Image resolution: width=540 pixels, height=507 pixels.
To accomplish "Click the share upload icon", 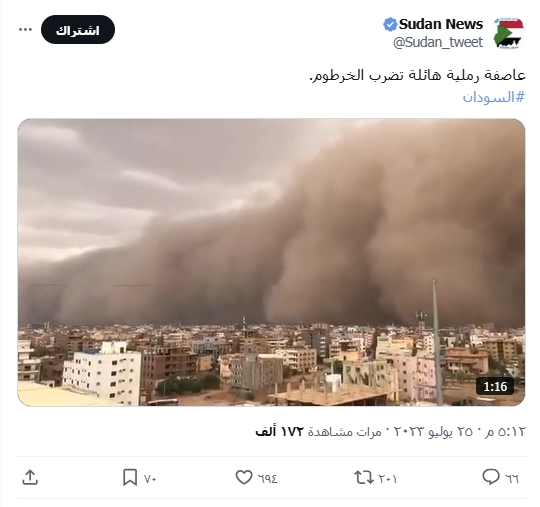I will click(x=30, y=478).
